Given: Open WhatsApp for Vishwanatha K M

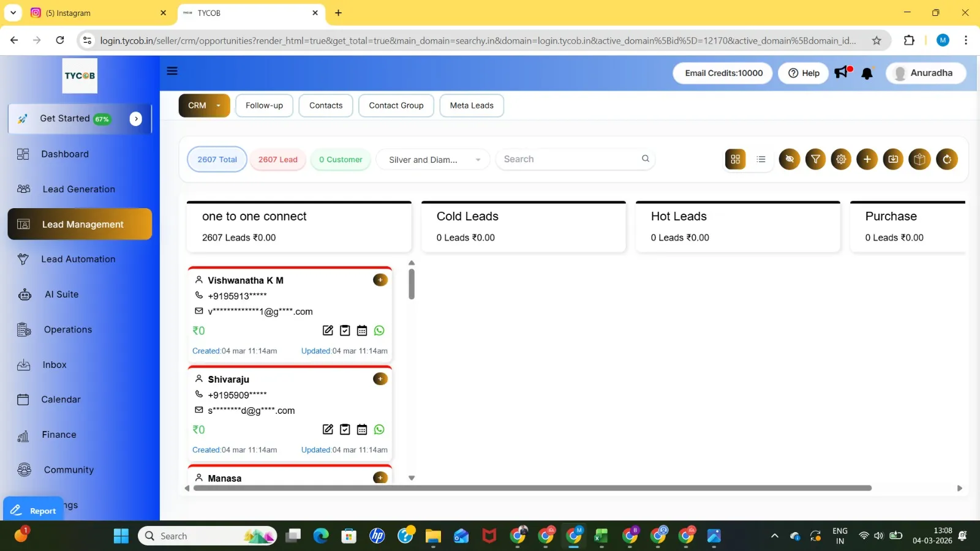Looking at the screenshot, I should (x=379, y=331).
